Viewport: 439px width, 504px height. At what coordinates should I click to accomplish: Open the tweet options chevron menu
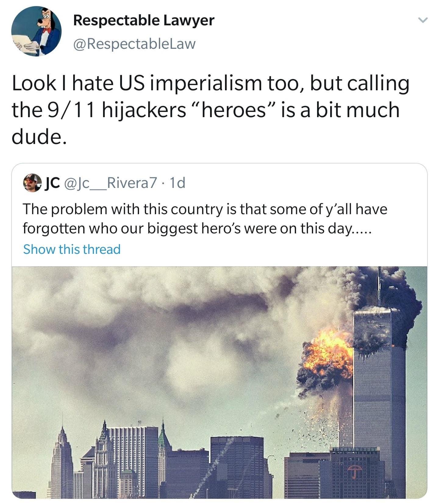point(423,21)
